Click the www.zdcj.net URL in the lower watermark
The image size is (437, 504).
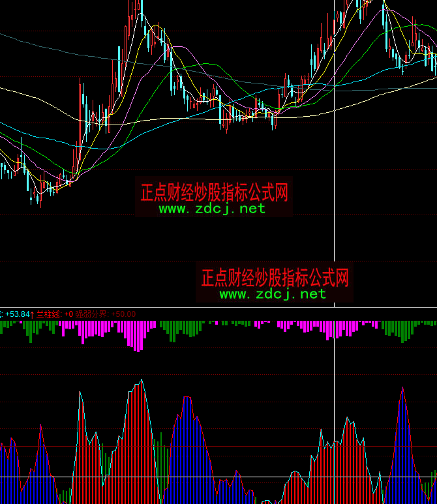pyautogui.click(x=273, y=294)
